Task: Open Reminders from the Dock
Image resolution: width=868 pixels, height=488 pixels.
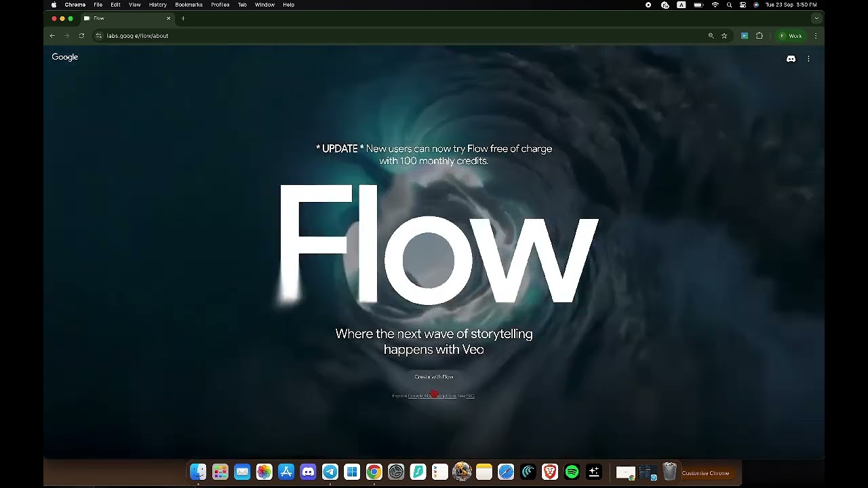Action: click(440, 472)
